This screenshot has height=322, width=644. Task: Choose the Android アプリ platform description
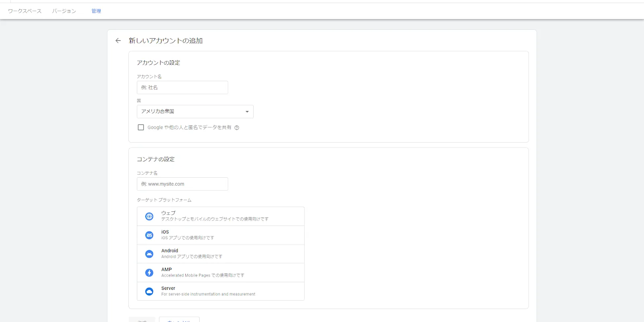click(x=192, y=256)
